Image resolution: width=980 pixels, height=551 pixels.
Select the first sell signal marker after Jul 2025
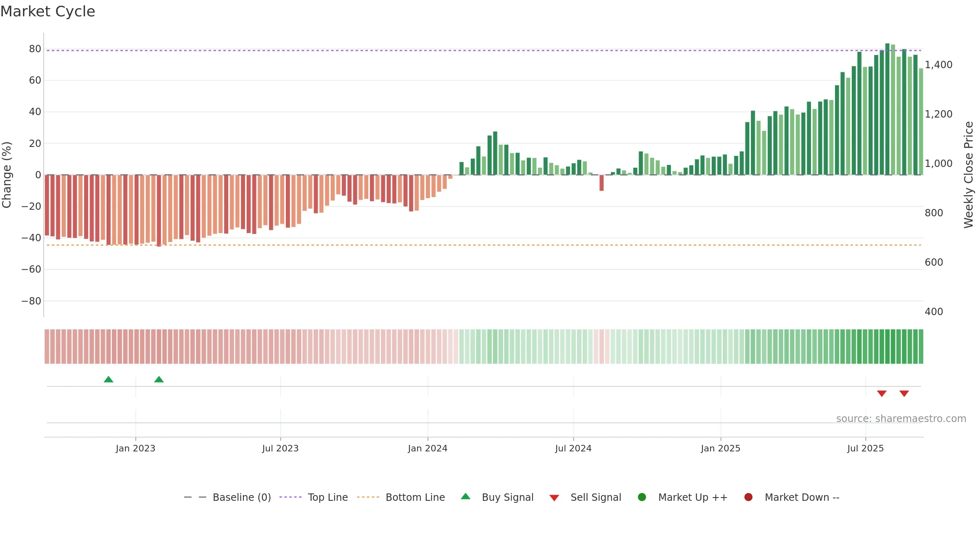point(882,393)
